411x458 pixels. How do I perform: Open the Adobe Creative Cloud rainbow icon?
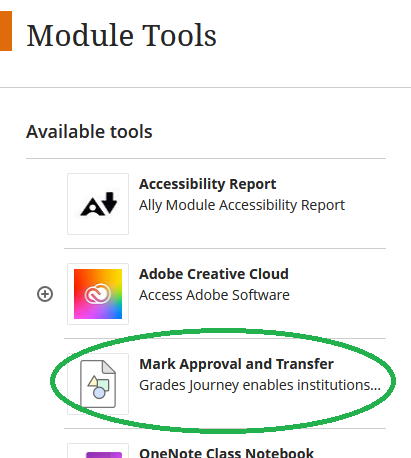pyautogui.click(x=98, y=294)
